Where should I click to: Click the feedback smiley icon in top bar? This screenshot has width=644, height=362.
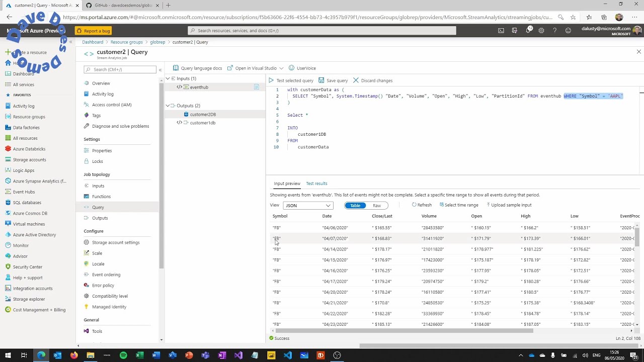click(x=568, y=30)
